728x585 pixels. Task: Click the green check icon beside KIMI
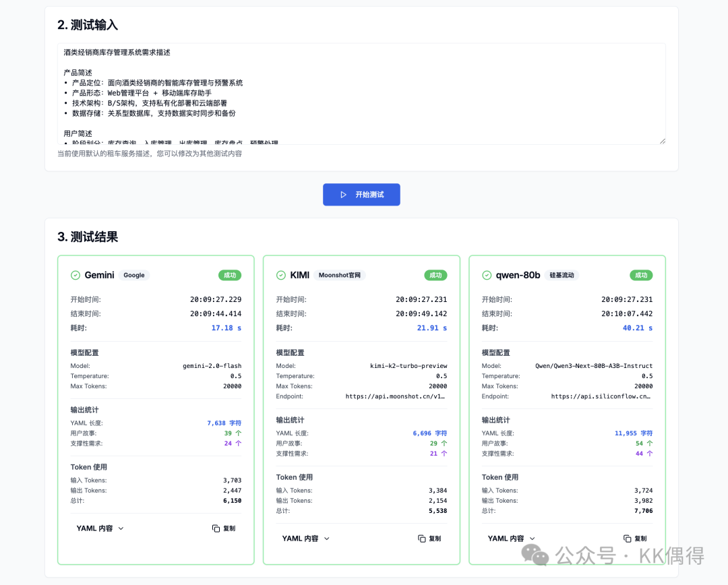pyautogui.click(x=281, y=275)
